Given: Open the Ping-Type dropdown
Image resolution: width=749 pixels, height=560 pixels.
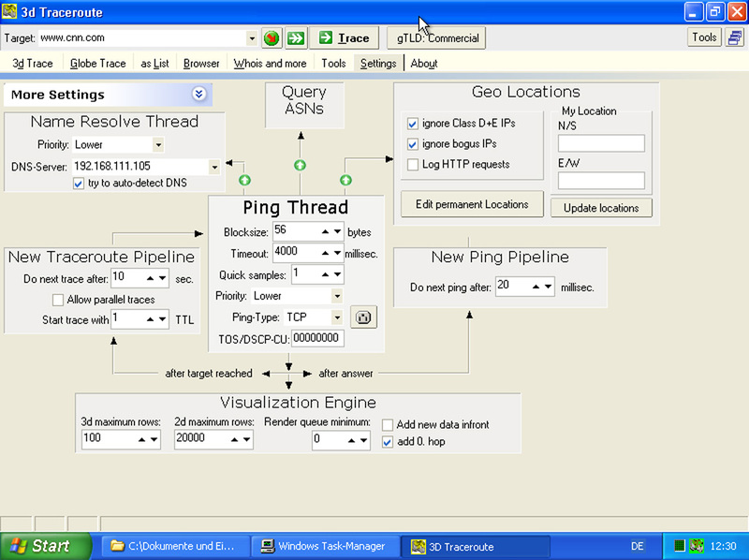Looking at the screenshot, I should (337, 317).
